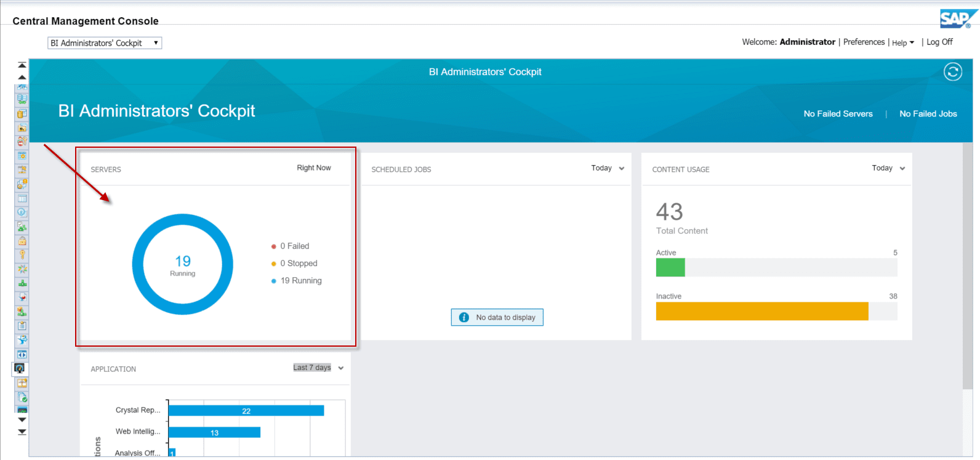Open the folder icon in the sidebar
The height and width of the screenshot is (460, 980).
pyautogui.click(x=22, y=127)
